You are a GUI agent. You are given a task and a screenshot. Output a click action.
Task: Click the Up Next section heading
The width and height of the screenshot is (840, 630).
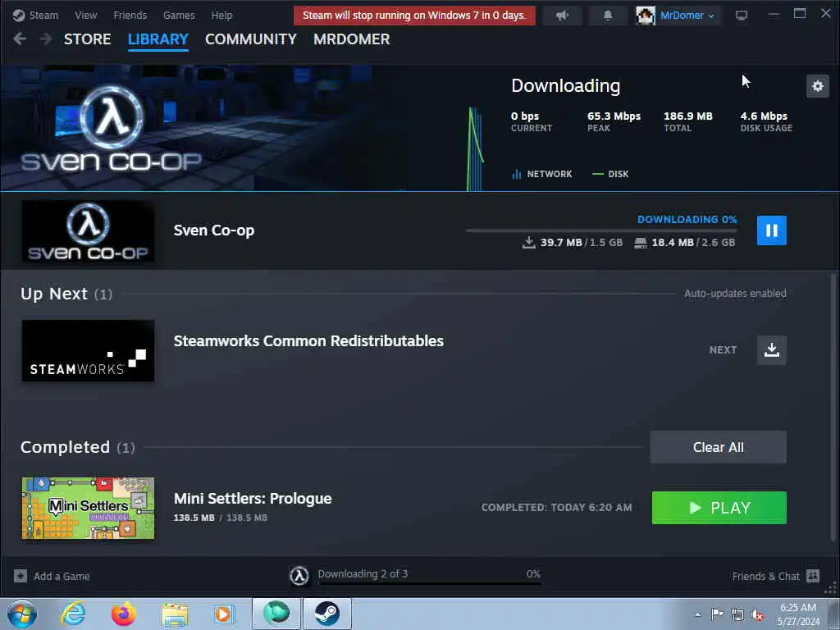tap(54, 294)
